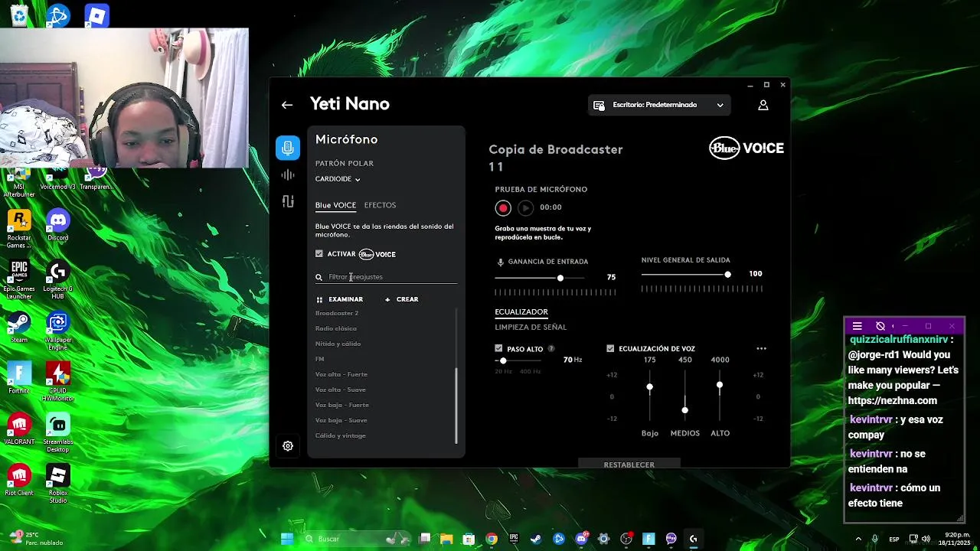Click the Ganancia de Entrada slider handle
Screen dimensions: 980x551
(x=560, y=278)
